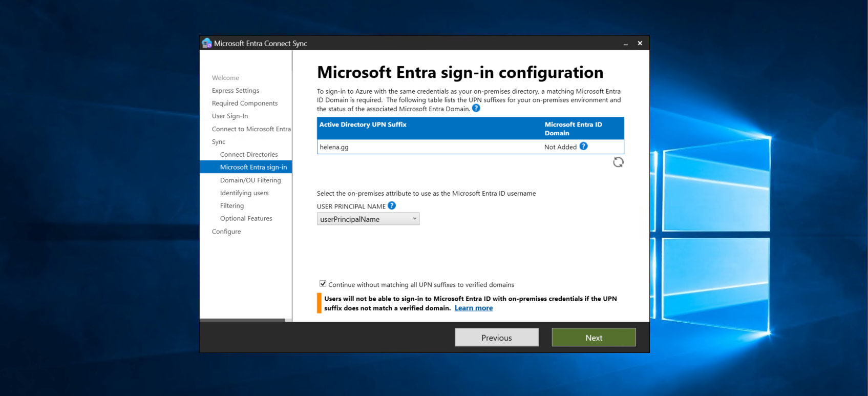The width and height of the screenshot is (868, 396).
Task: Select Connect to Microsoft Entra step
Action: [251, 129]
